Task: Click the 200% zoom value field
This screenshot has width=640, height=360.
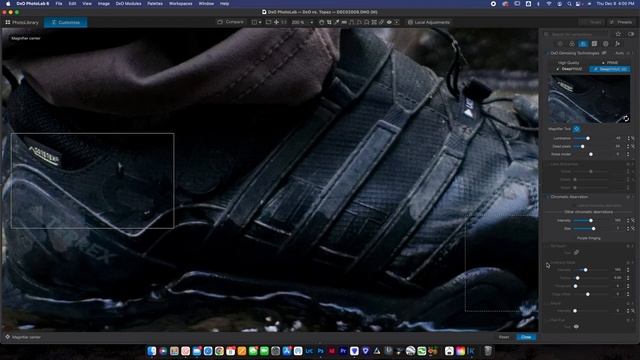Action: click(298, 22)
